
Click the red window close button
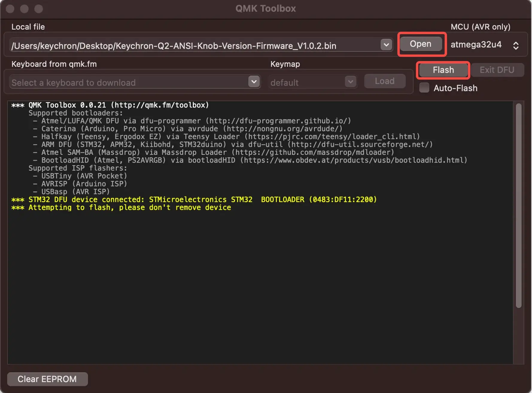pos(10,9)
